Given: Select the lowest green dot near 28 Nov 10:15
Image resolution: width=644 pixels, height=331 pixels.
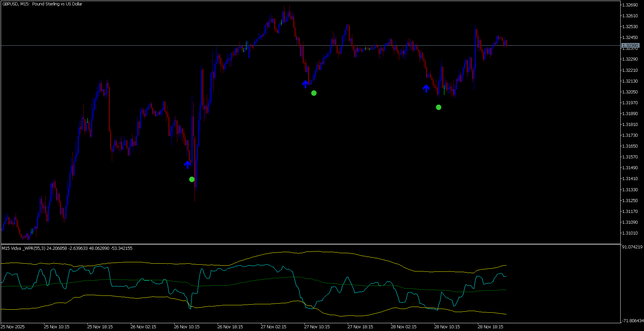Looking at the screenshot, I should tap(439, 107).
